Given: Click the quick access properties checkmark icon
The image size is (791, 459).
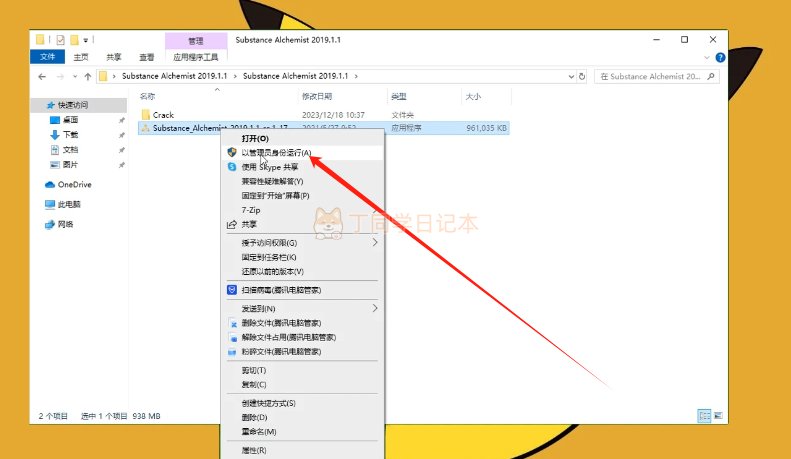Looking at the screenshot, I should coord(61,40).
